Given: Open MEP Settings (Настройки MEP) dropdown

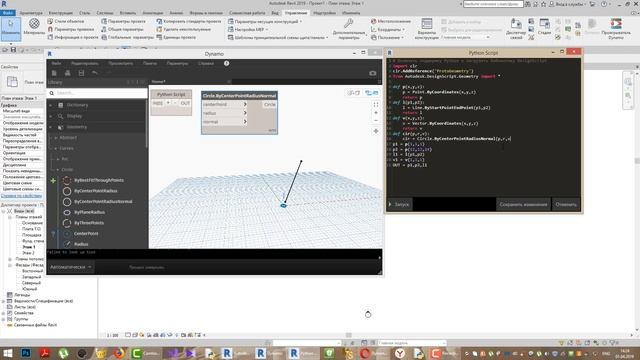Looking at the screenshot, I should pos(249,29).
